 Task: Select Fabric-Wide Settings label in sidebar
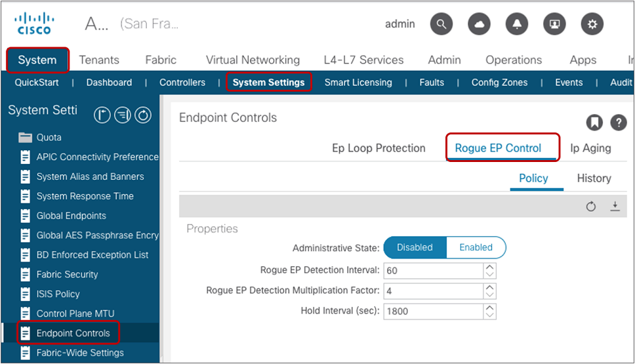(x=80, y=353)
